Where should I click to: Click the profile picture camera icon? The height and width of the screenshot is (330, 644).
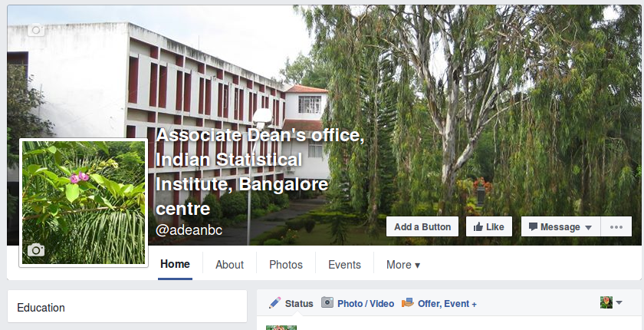coord(36,249)
